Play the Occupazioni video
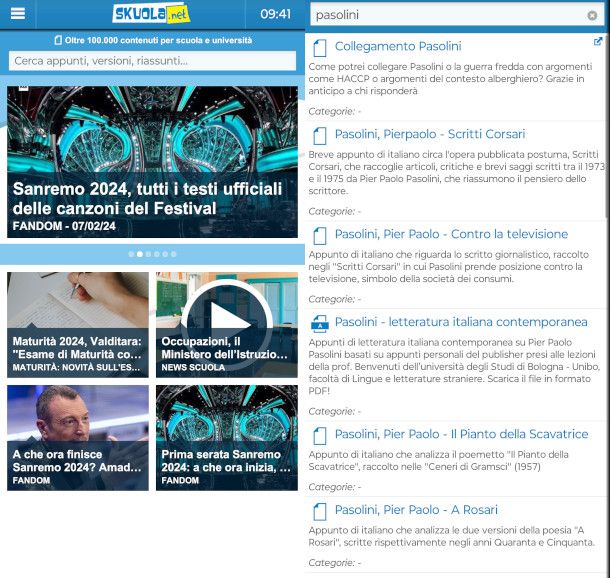Viewport: 610px width, 578px height. 227,324
